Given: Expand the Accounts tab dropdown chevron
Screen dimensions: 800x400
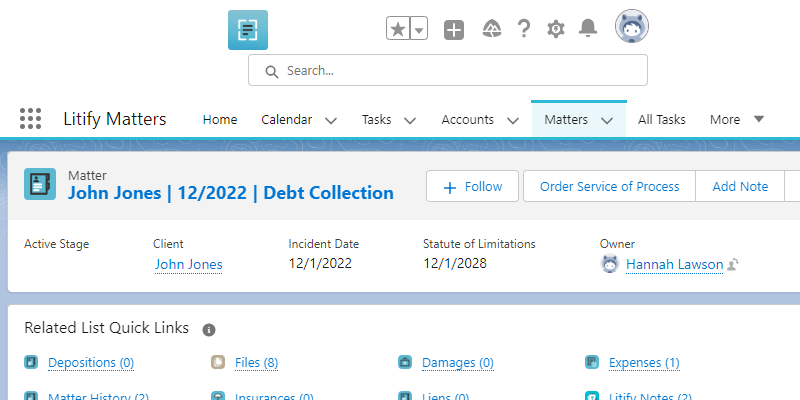Looking at the screenshot, I should 512,120.
